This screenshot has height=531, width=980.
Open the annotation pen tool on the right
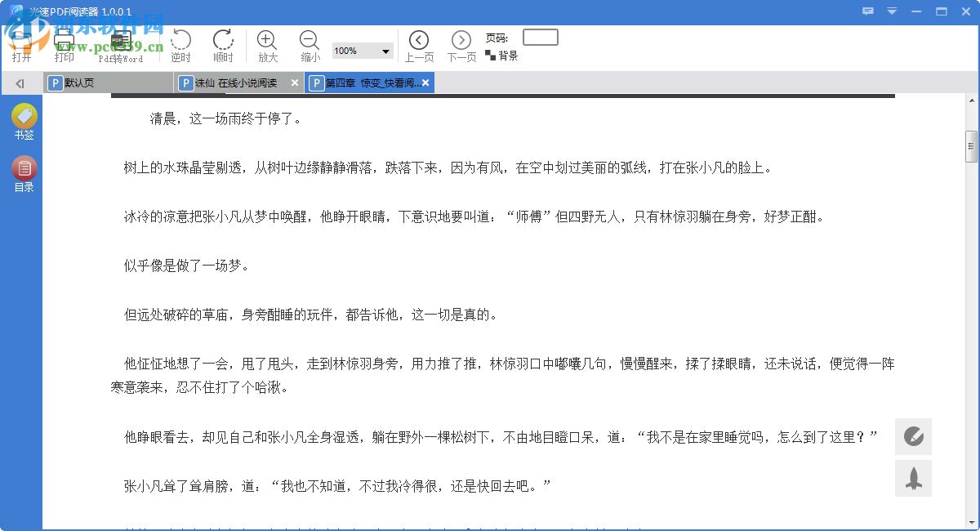pos(913,436)
